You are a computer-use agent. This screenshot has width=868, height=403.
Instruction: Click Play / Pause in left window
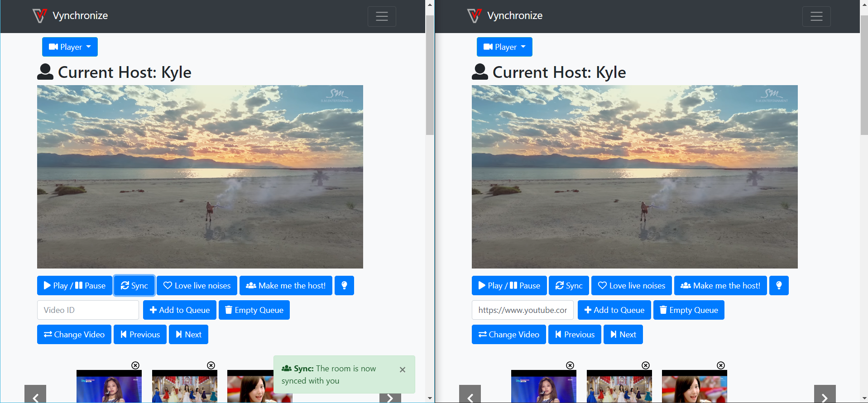click(74, 285)
